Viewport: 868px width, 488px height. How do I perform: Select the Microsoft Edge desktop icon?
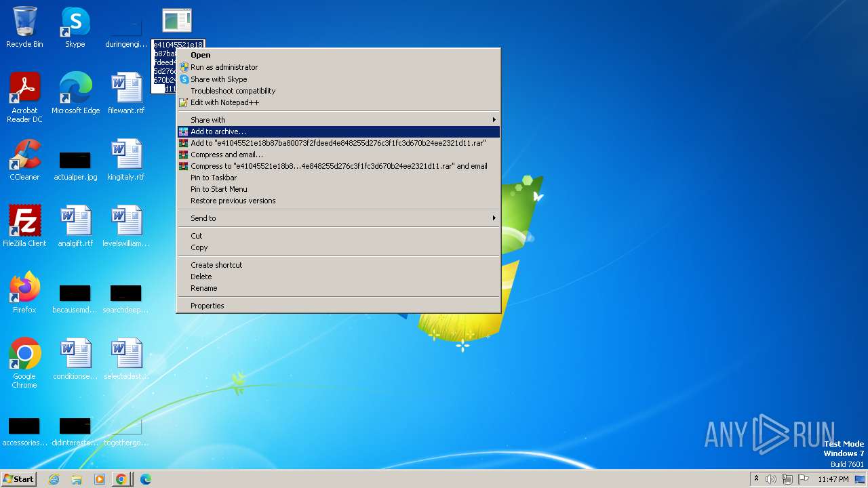(75, 94)
